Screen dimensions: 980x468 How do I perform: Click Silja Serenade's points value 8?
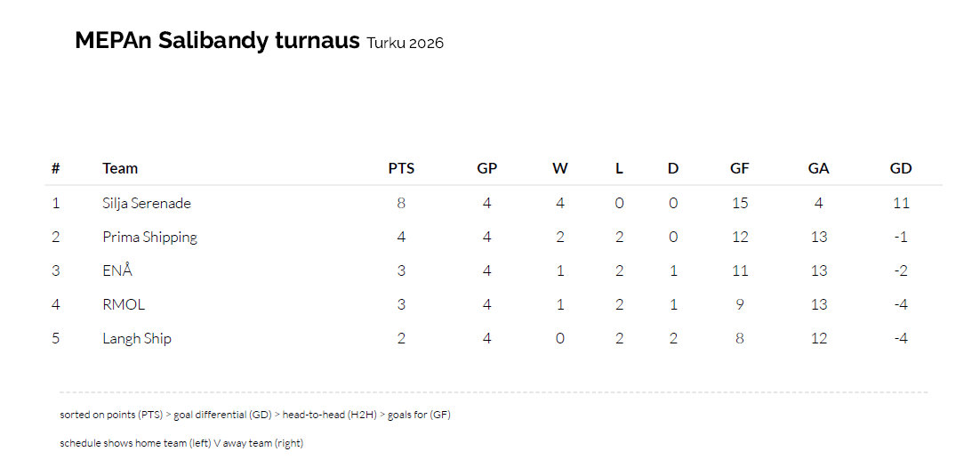point(401,203)
